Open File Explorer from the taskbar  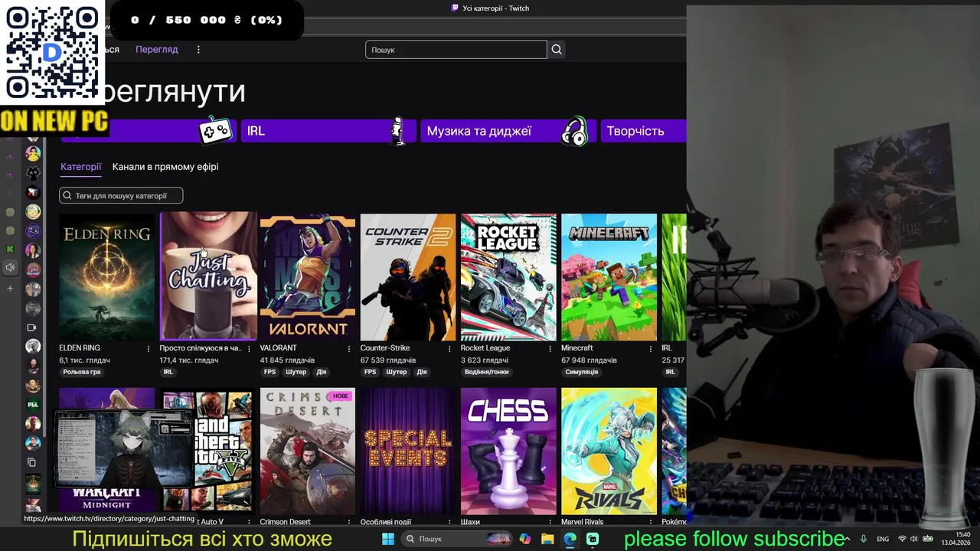[547, 539]
